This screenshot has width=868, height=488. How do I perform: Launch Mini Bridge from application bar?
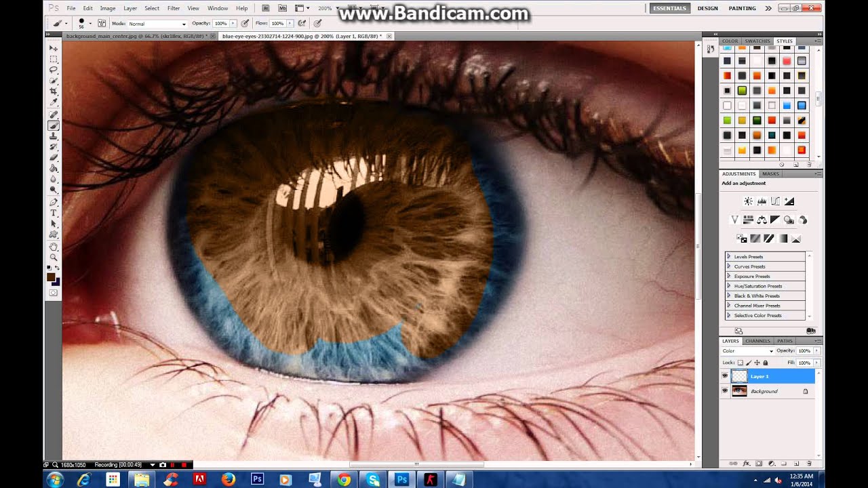(282, 8)
